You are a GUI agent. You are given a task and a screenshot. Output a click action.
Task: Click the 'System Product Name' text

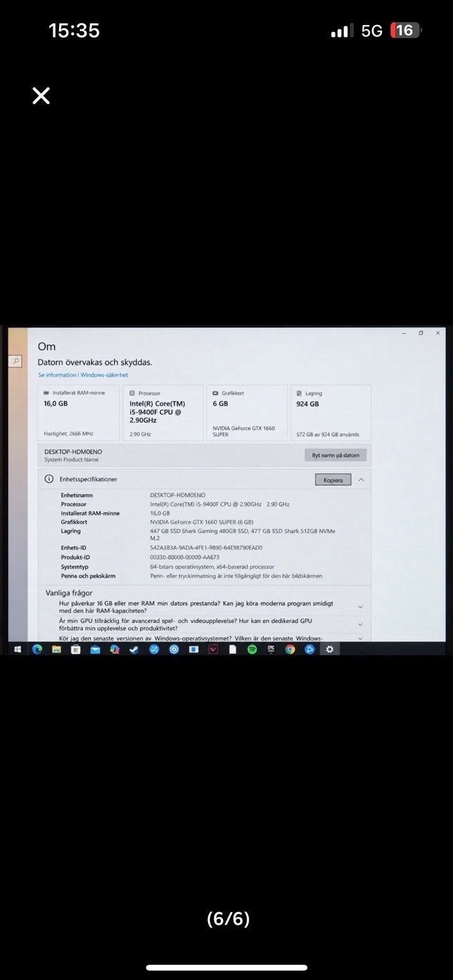72,460
